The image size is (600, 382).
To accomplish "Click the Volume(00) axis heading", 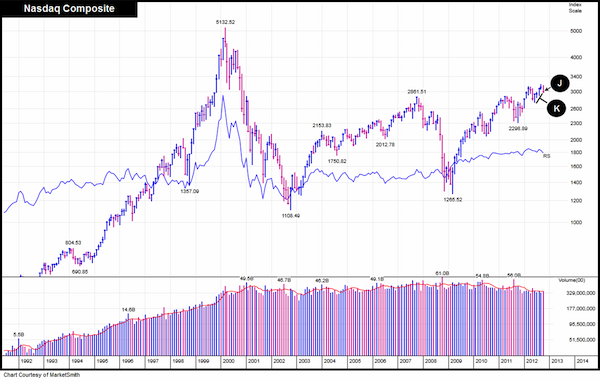I will (572, 280).
